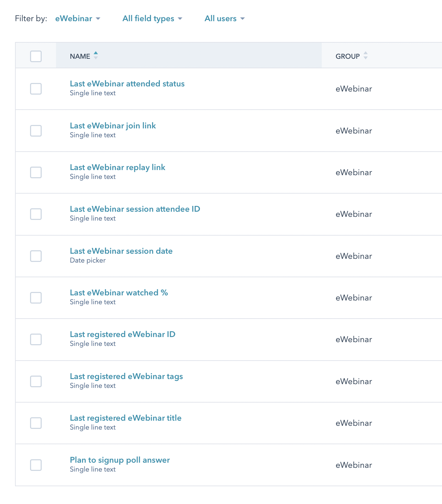The image size is (442, 504).
Task: Open the All users filter dropdown
Action: coord(224,18)
